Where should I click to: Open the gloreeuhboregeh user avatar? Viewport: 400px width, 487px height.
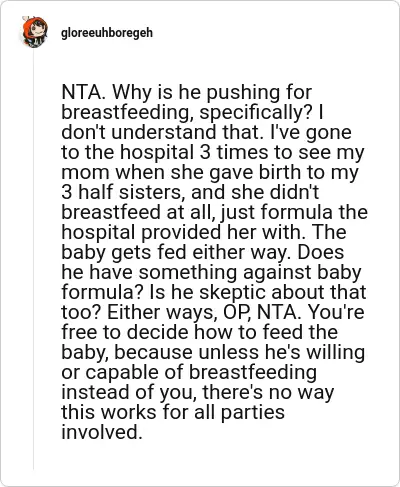[x=35, y=32]
